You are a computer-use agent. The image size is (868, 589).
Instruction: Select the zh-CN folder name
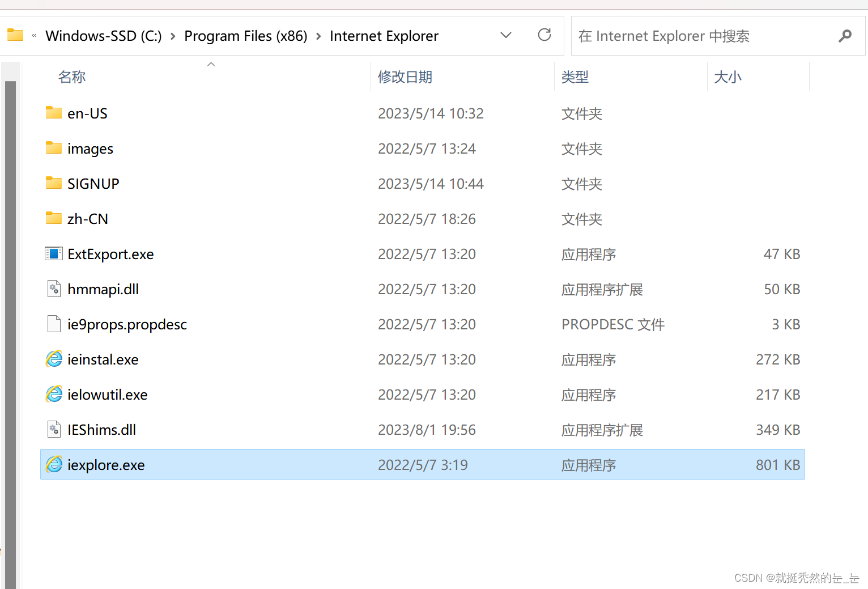click(x=88, y=219)
